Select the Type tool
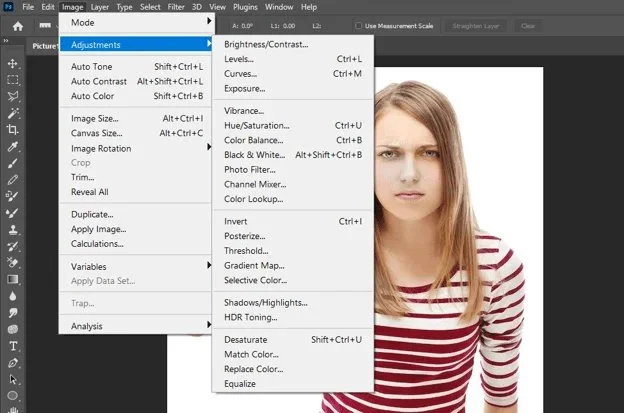Screen dimensions: 624x413 point(13,346)
